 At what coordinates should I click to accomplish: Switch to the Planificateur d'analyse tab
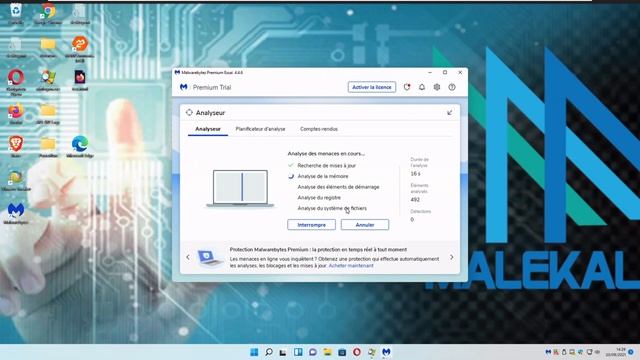(x=260, y=129)
